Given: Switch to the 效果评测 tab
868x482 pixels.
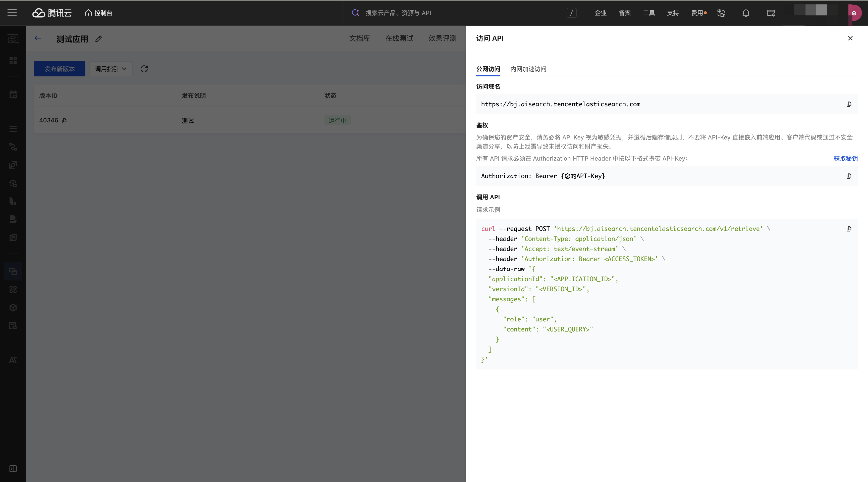Looking at the screenshot, I should coord(443,38).
